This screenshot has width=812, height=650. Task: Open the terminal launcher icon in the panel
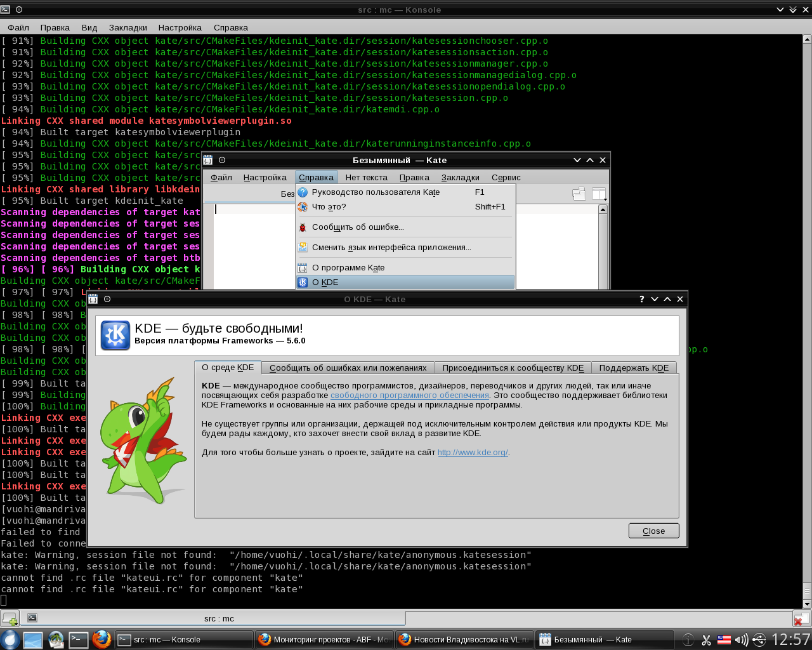pos(79,639)
